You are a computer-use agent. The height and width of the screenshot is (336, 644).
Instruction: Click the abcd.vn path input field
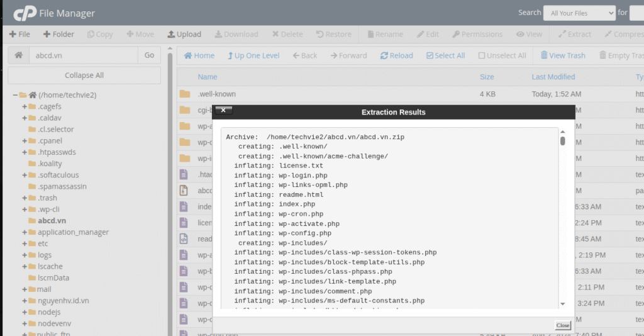point(83,55)
